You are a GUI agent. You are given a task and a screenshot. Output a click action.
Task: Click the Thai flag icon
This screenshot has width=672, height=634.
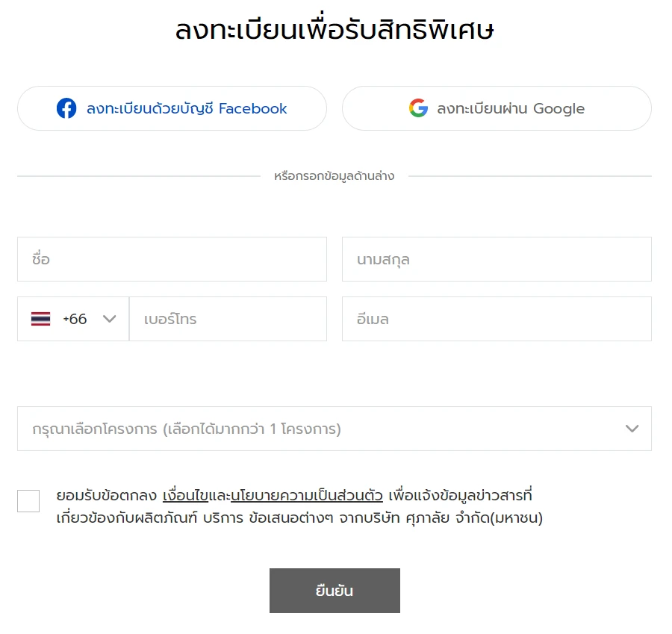point(40,319)
